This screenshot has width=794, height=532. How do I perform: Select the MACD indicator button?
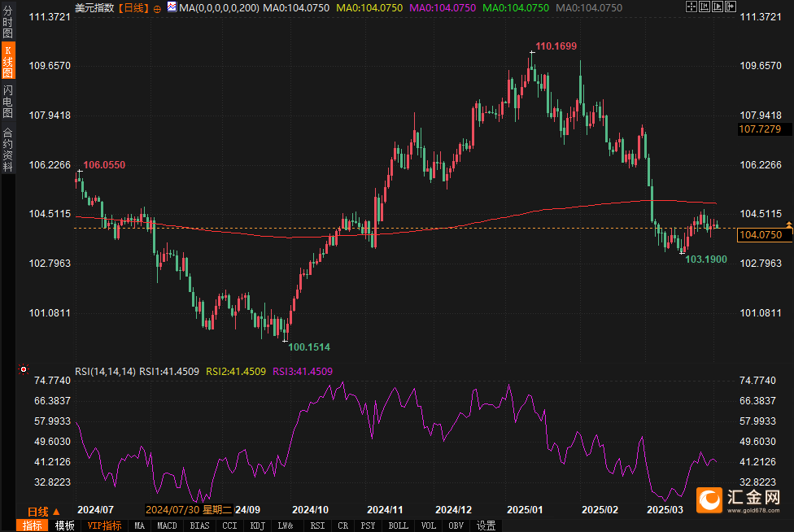click(x=167, y=525)
